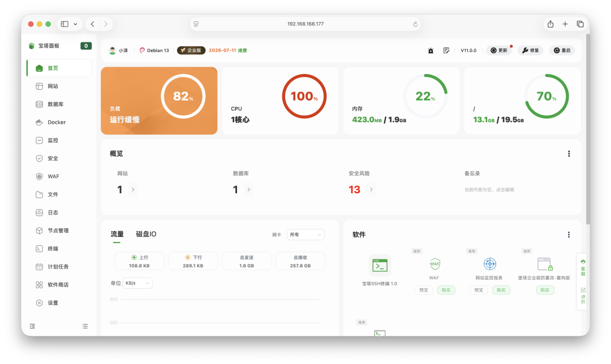Click the alarm notification icon in top bar
The image size is (611, 364).
click(431, 50)
